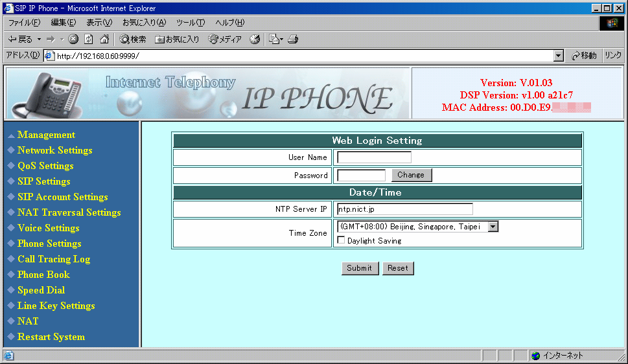Enable the Daylight Saving checkbox
This screenshot has height=364, width=628.
[x=341, y=240]
